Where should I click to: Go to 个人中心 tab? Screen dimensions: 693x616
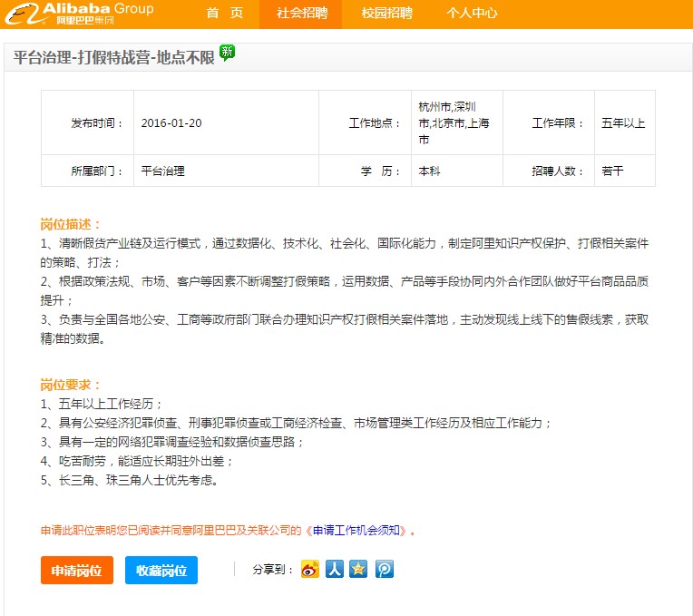pos(472,14)
